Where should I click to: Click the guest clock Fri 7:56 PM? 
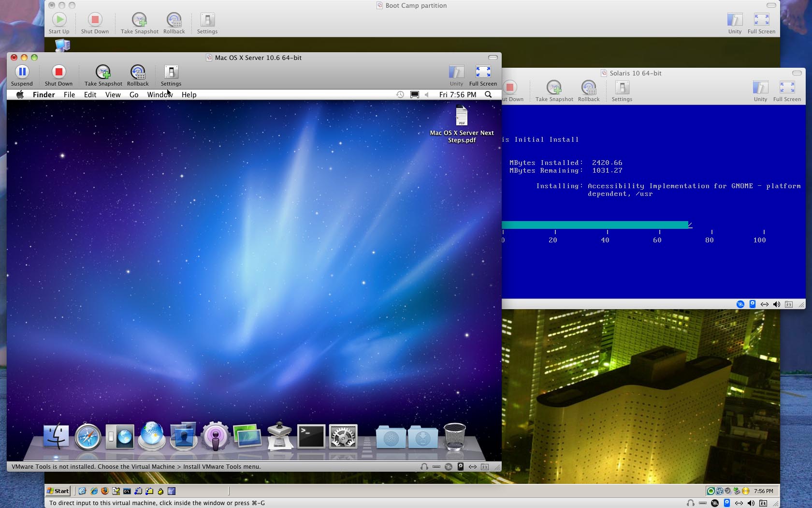tap(457, 95)
